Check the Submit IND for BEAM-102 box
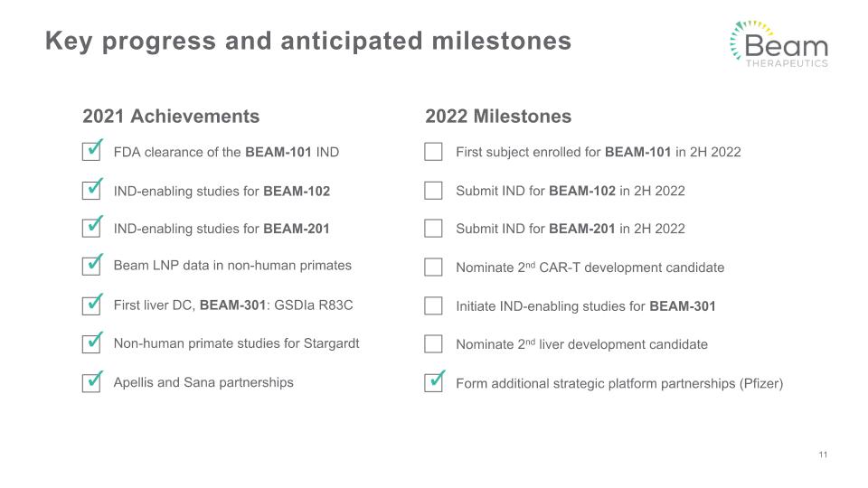Viewport: 868px width, 488px height. click(x=433, y=191)
